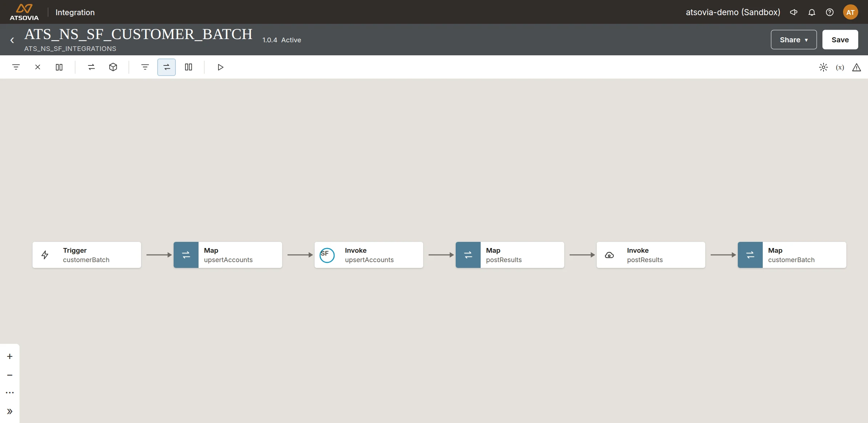The height and width of the screenshot is (423, 868).
Task: Click the unhighlighted map arrows toolbar icon
Action: (x=92, y=67)
